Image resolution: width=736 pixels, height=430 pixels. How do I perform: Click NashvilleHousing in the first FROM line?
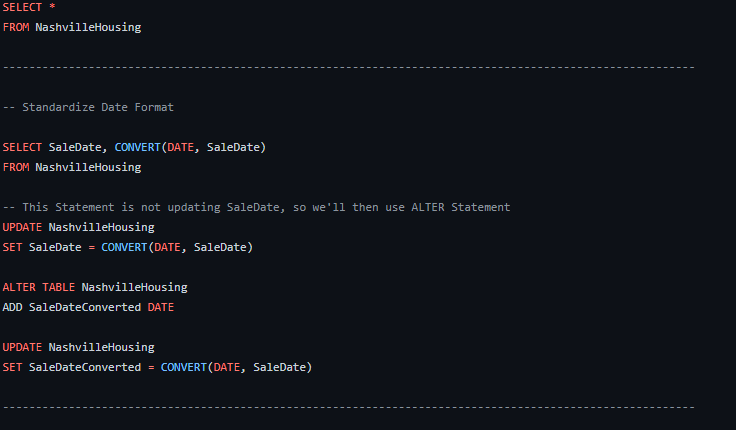(x=88, y=27)
